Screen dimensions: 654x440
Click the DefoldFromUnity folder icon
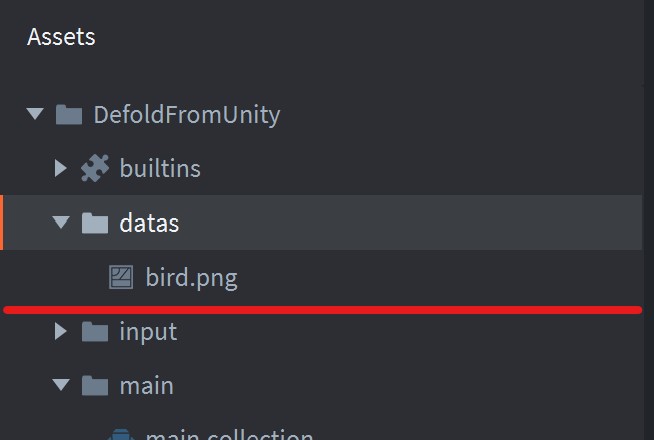(x=69, y=115)
